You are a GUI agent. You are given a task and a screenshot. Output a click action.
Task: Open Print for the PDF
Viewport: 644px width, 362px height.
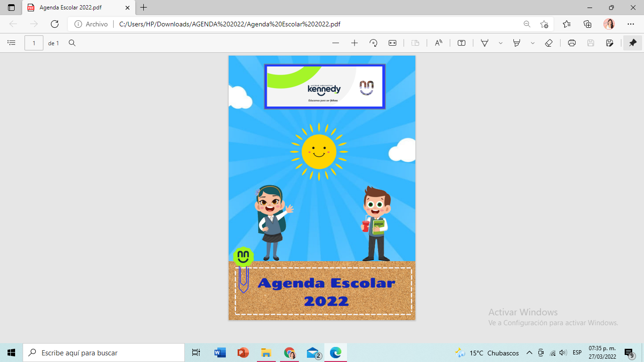571,42
